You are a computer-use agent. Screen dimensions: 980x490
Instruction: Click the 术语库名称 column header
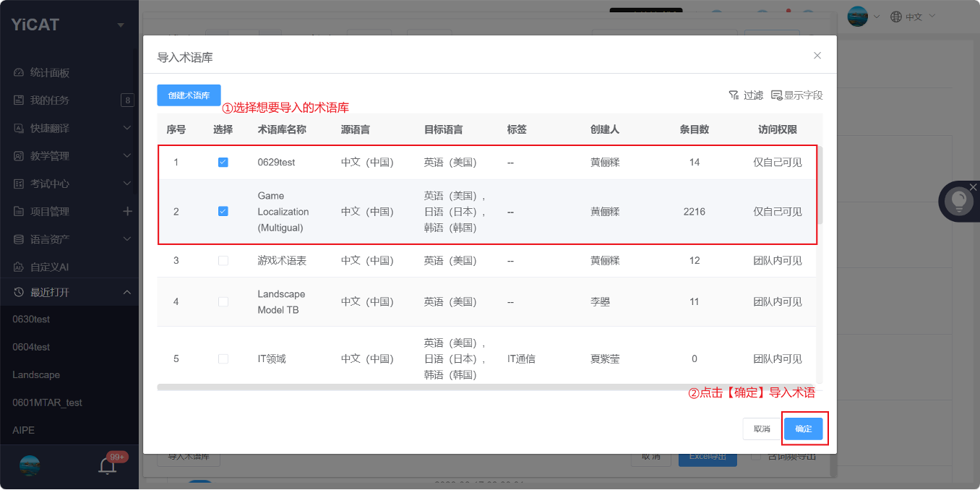click(x=282, y=130)
